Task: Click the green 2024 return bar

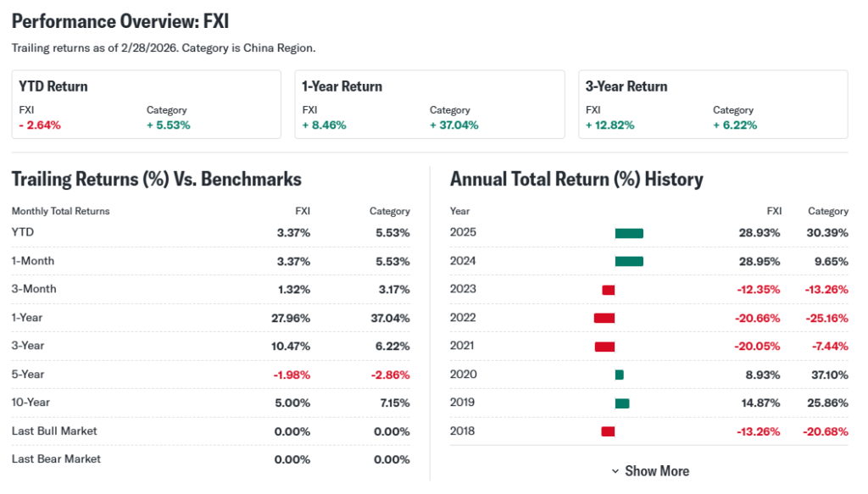Action: click(x=629, y=261)
